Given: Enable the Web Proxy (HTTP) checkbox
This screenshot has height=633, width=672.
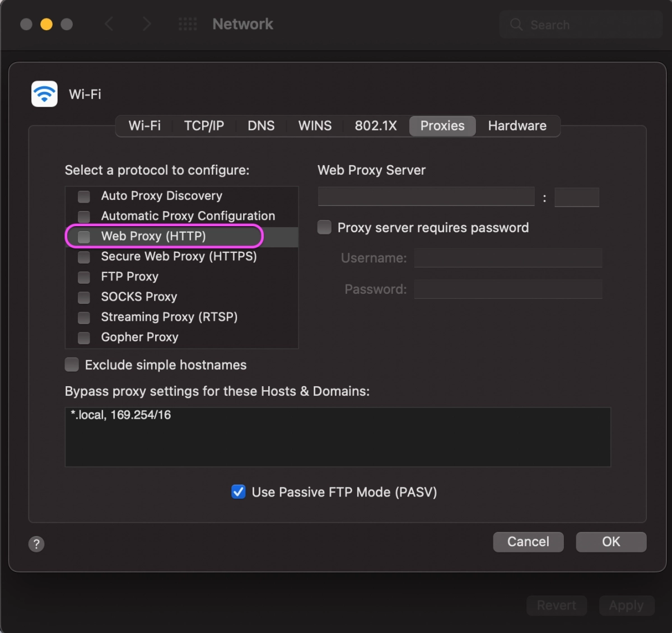Looking at the screenshot, I should click(83, 236).
